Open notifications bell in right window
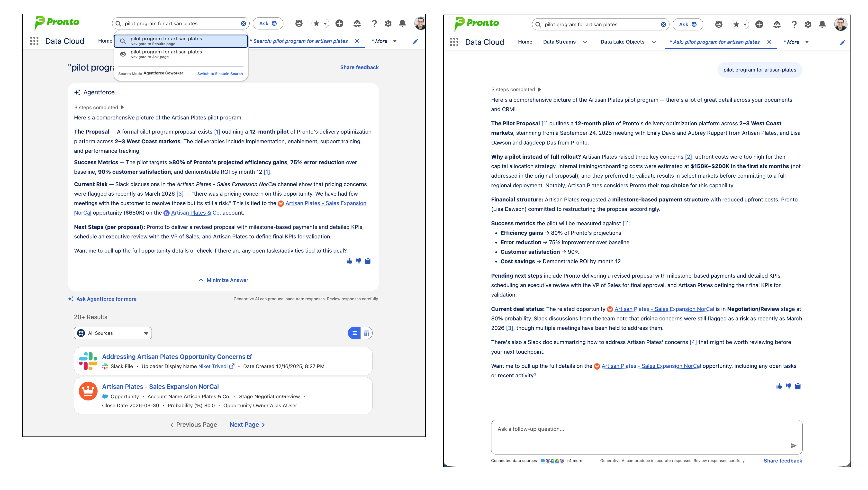 (822, 25)
